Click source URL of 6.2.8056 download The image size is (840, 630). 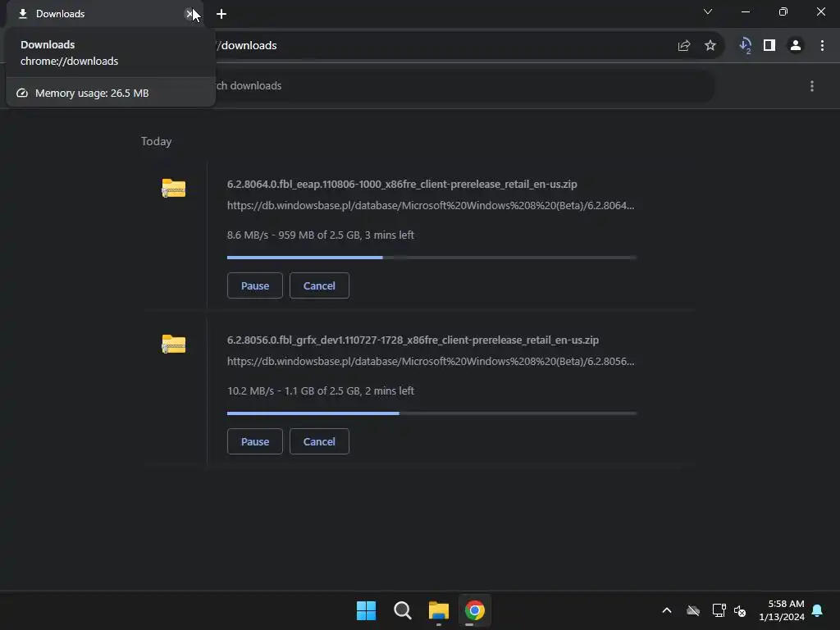click(431, 362)
